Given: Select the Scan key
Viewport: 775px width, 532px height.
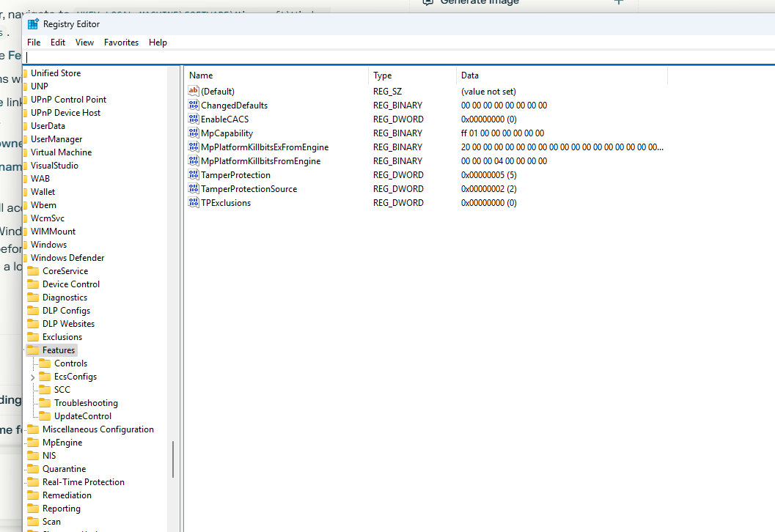Looking at the screenshot, I should tap(51, 521).
